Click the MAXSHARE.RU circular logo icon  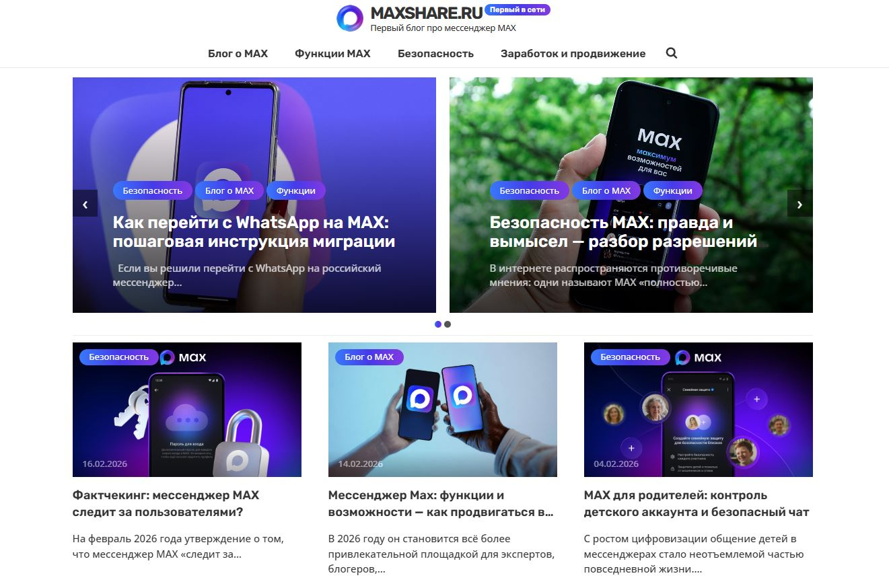tap(350, 18)
